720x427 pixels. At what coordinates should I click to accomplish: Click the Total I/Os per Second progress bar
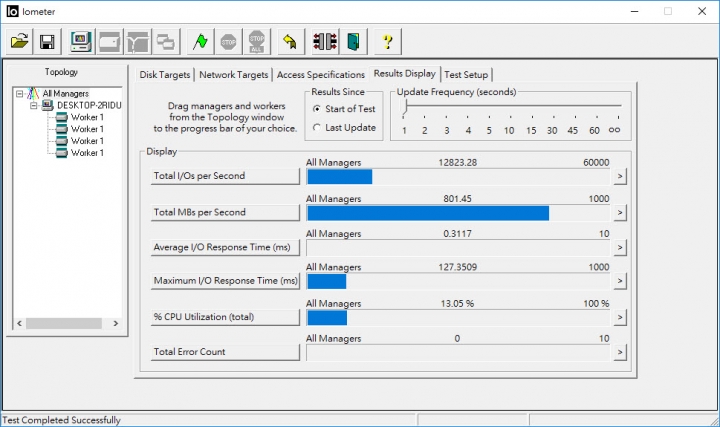click(458, 177)
